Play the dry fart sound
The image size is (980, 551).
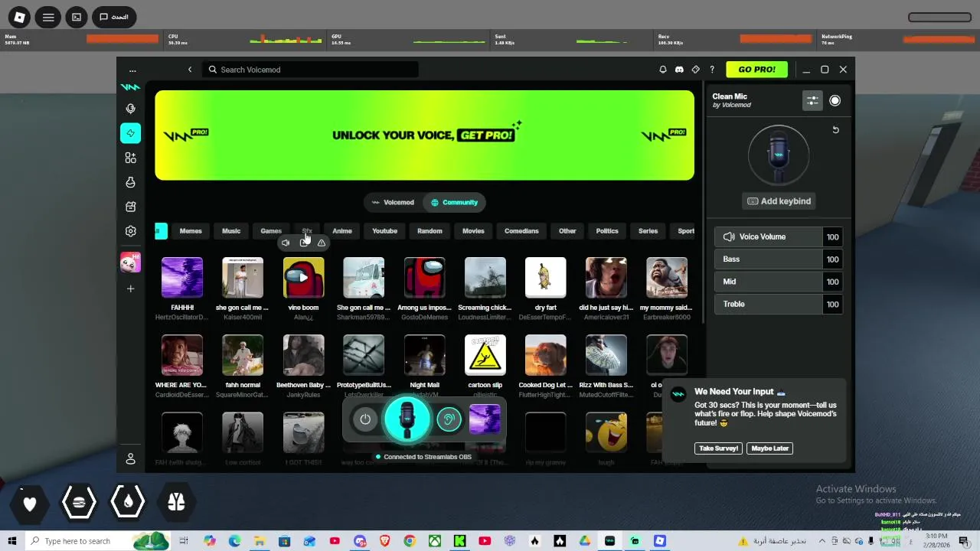[546, 278]
